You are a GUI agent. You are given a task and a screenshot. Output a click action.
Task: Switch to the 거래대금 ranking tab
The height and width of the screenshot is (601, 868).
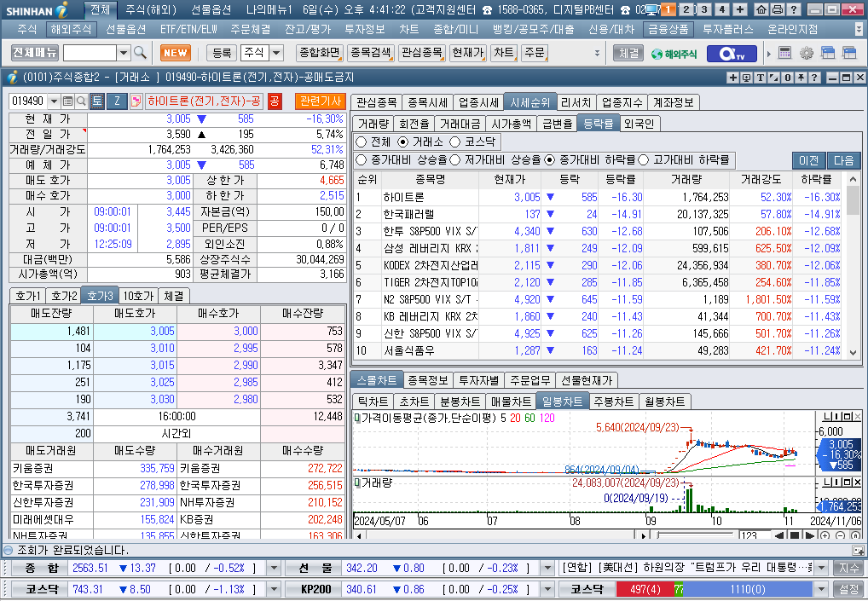(x=460, y=124)
